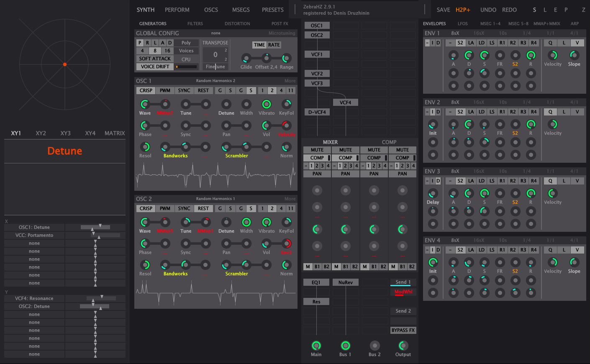Adjust the ENV 4 Slope knob

[574, 262]
